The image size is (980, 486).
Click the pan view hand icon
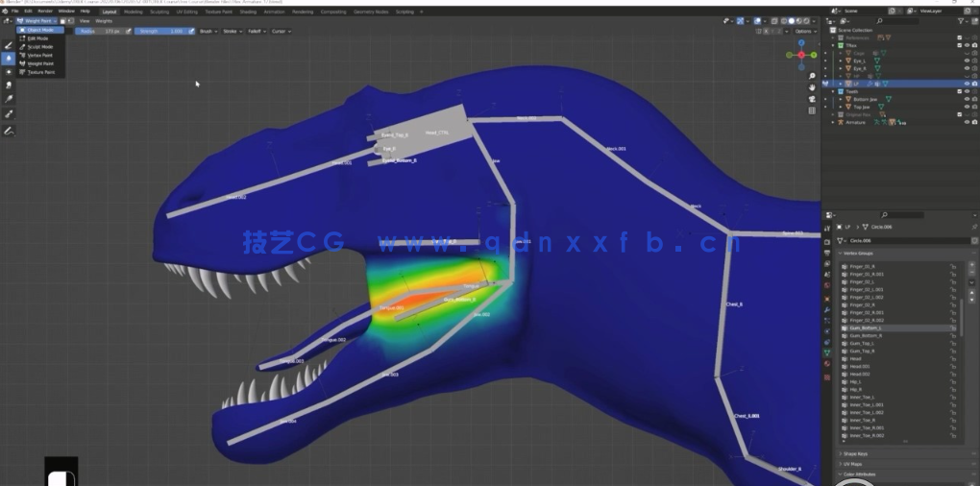point(812,87)
